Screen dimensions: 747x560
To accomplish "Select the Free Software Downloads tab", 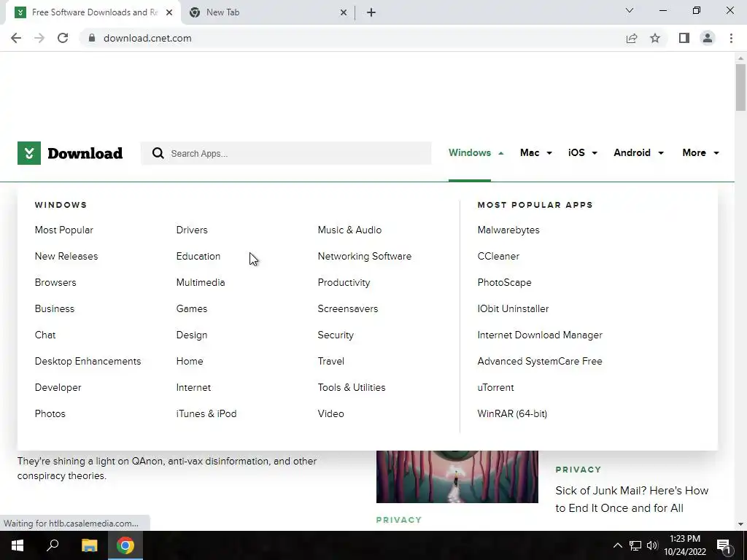I will 94,12.
